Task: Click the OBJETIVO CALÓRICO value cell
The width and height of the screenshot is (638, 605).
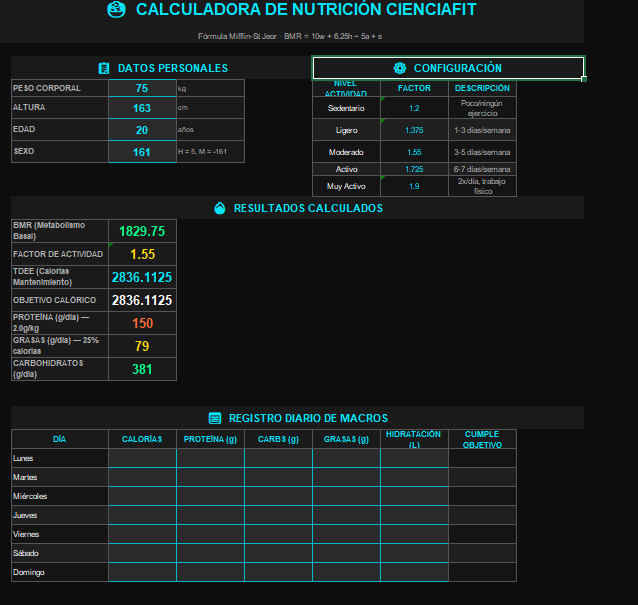Action: click(x=142, y=300)
